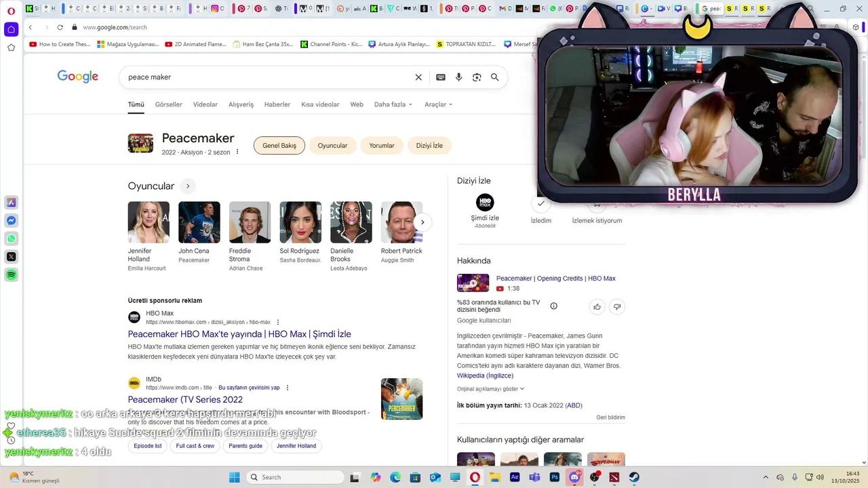Open John Cena cast photo
This screenshot has height=488, width=868.
(199, 222)
